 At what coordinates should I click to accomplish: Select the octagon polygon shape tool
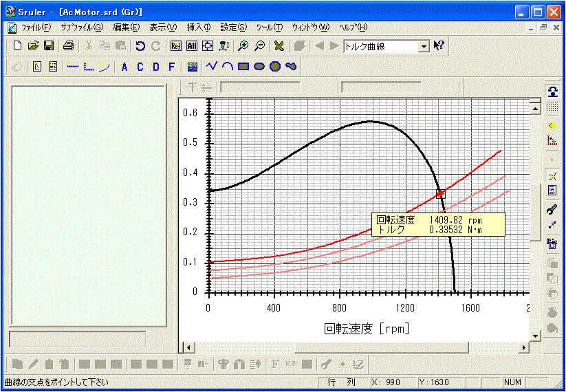tap(275, 67)
